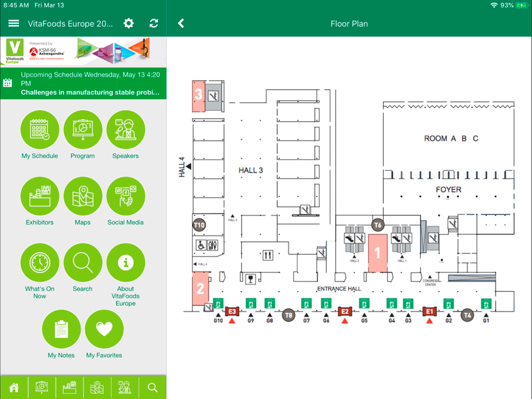Open the Exhibitors directory
532x399 pixels.
tap(40, 202)
